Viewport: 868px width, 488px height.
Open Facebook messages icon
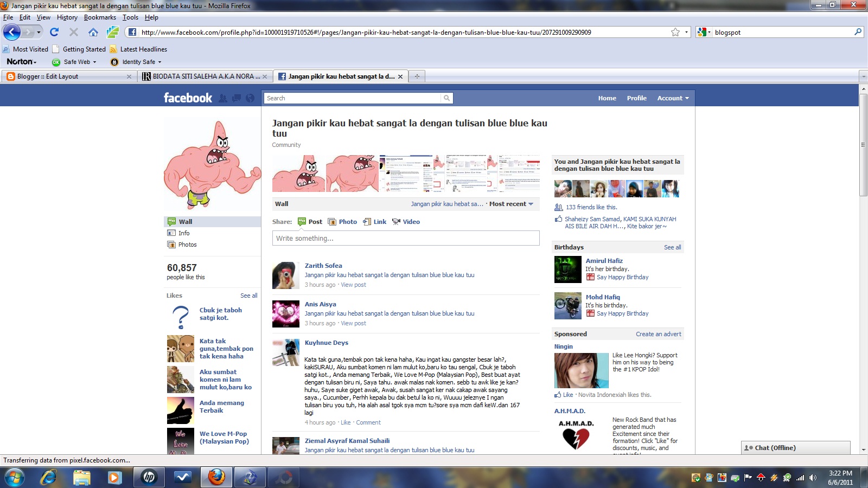[237, 98]
